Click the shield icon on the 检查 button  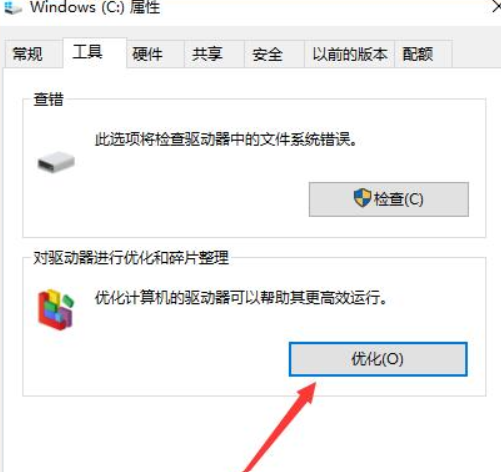pos(362,198)
